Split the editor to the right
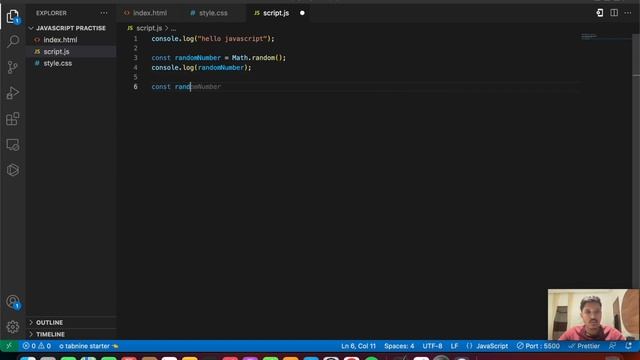The width and height of the screenshot is (640, 360). click(x=614, y=13)
